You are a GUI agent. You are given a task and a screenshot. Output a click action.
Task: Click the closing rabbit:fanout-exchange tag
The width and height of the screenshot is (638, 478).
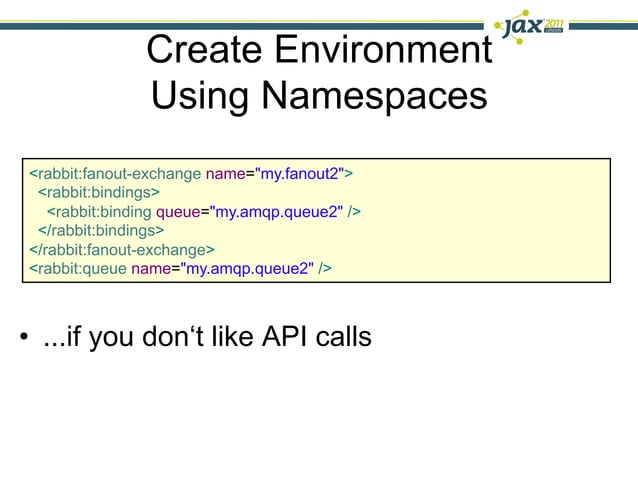point(122,249)
